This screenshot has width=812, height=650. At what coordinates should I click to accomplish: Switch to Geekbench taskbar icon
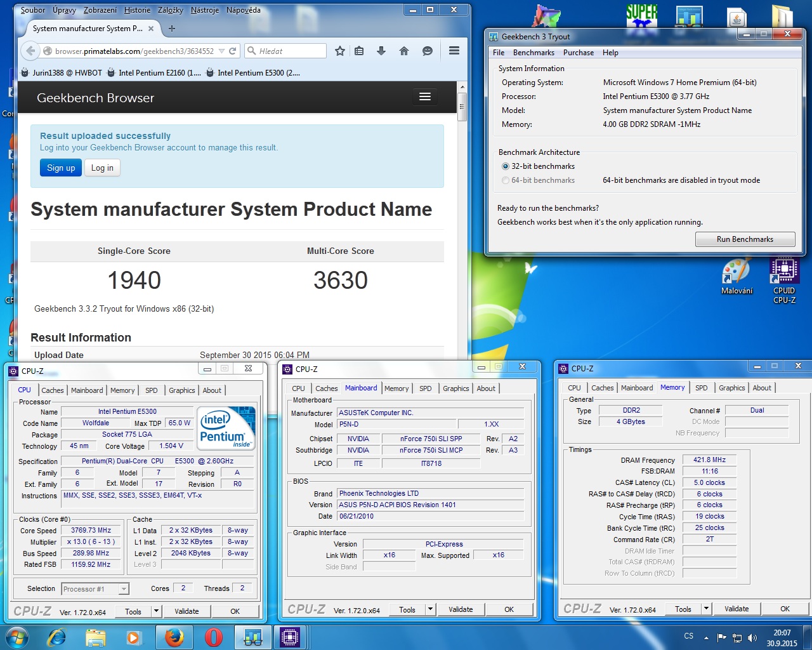[x=252, y=637]
